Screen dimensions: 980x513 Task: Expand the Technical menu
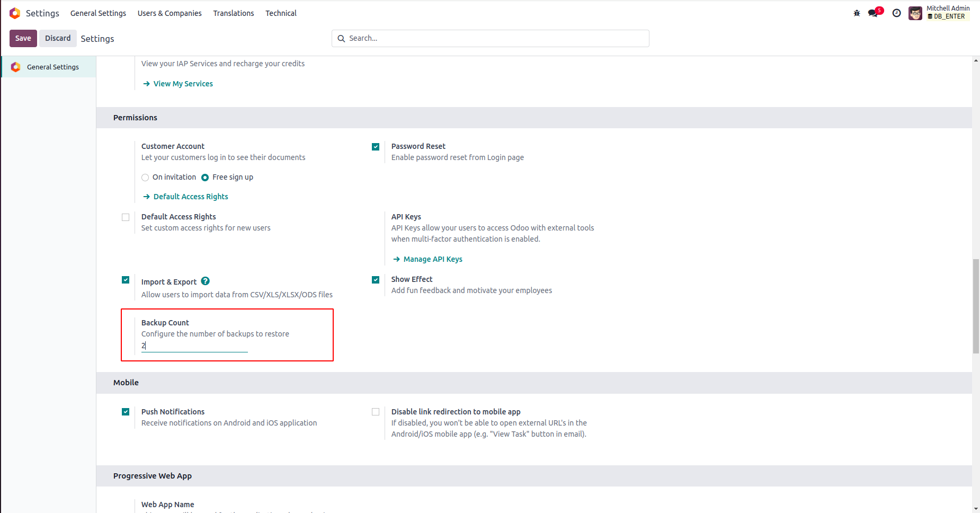pos(281,13)
